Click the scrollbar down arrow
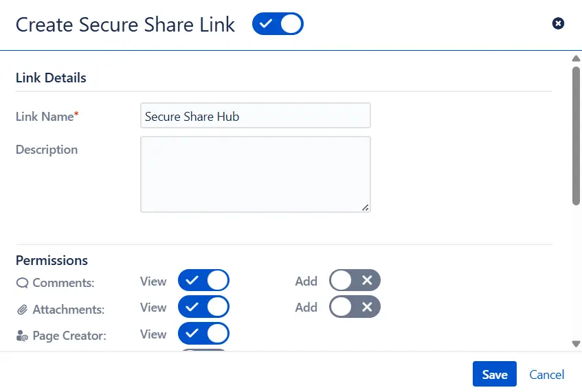This screenshot has height=392, width=582. click(x=576, y=343)
